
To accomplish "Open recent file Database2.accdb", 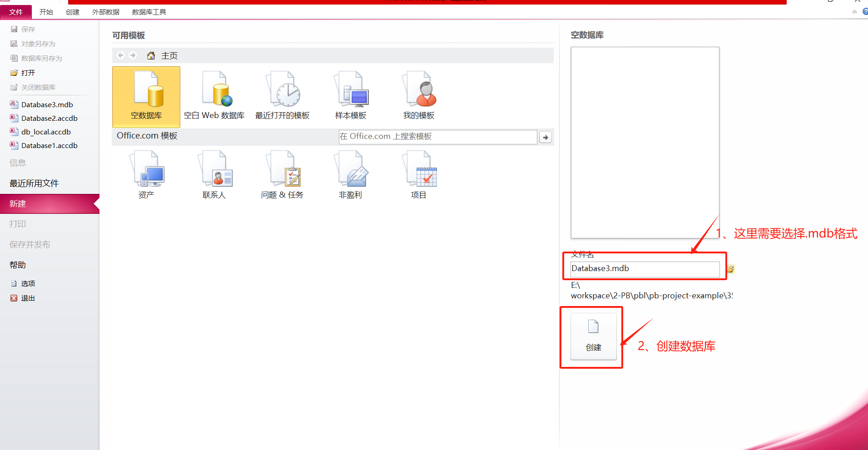I will pyautogui.click(x=44, y=118).
